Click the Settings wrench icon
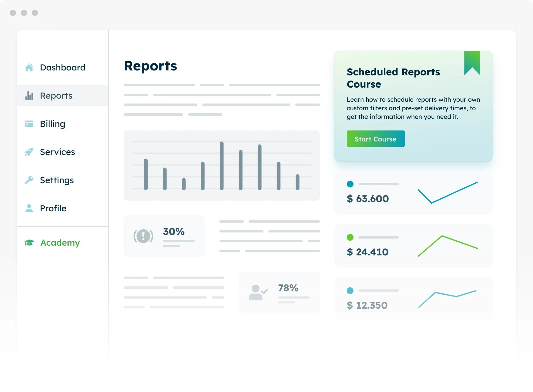Screen dimensions: 533x392 click(29, 180)
